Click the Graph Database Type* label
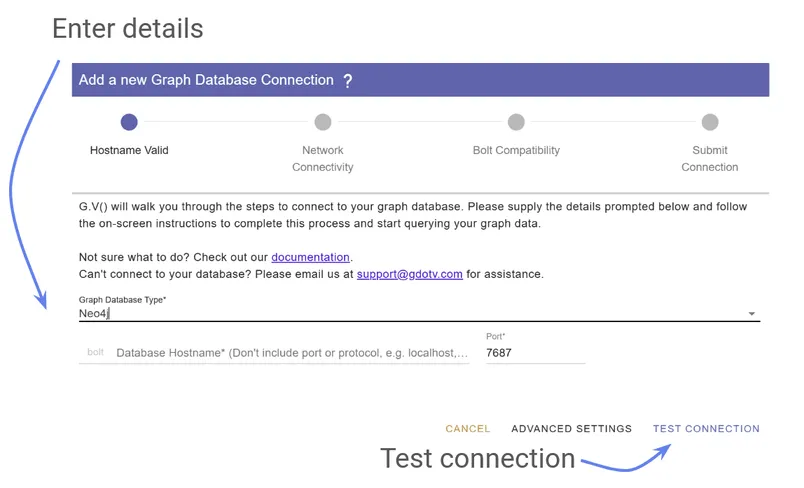Screen dimensions: 804x488 [x=123, y=299]
